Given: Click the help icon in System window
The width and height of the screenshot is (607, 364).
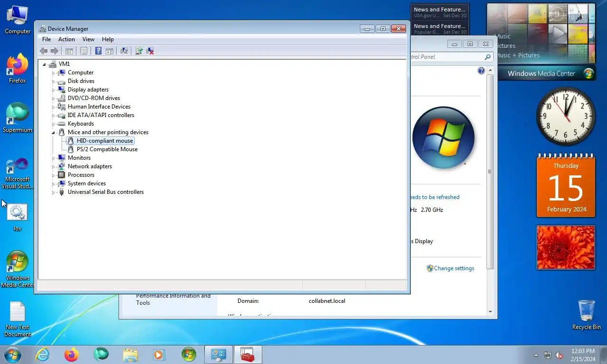Looking at the screenshot, I should [481, 71].
